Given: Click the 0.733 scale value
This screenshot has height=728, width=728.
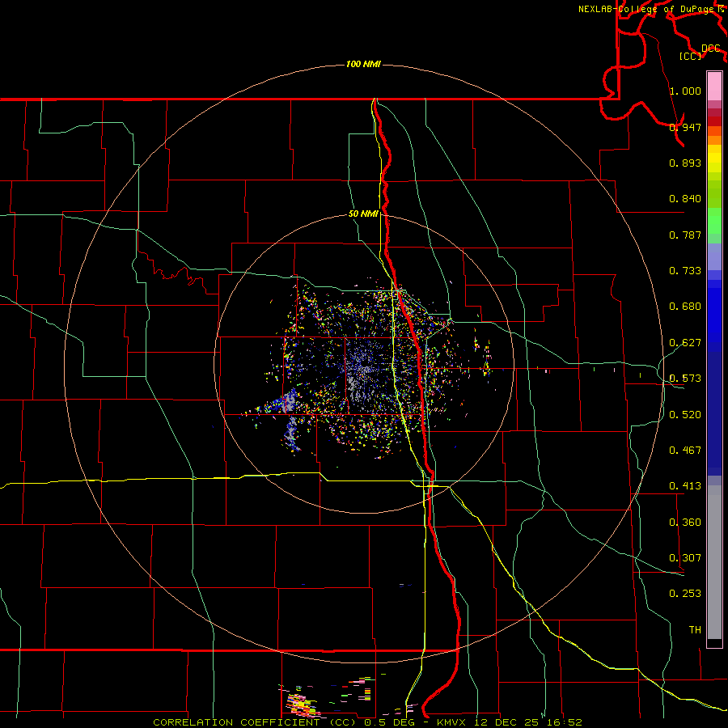Looking at the screenshot, I should point(685,270).
